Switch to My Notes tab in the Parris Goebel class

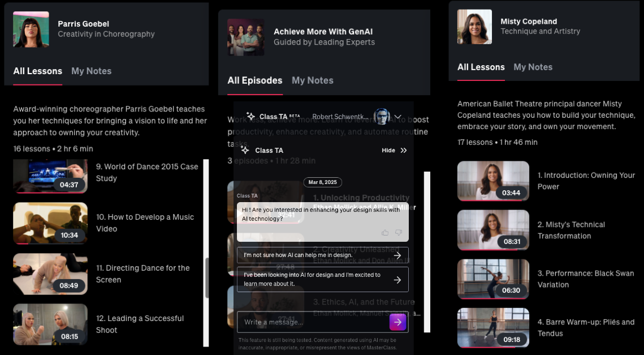[91, 71]
